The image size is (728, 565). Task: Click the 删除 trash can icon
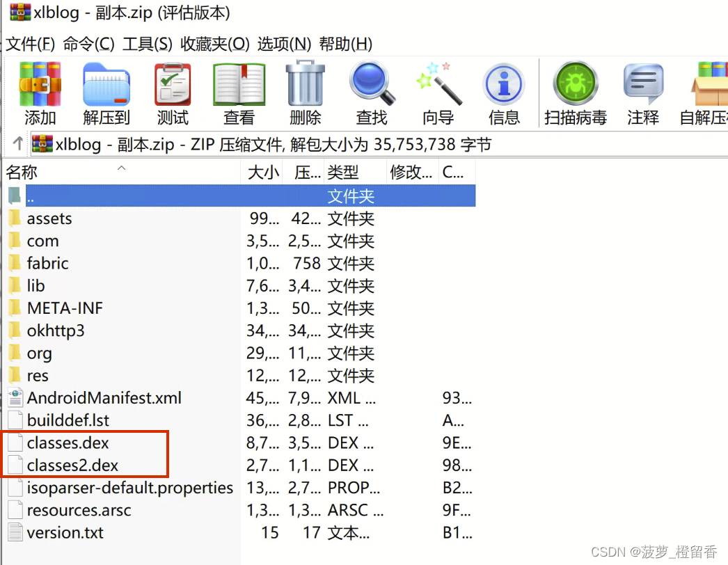pos(305,83)
